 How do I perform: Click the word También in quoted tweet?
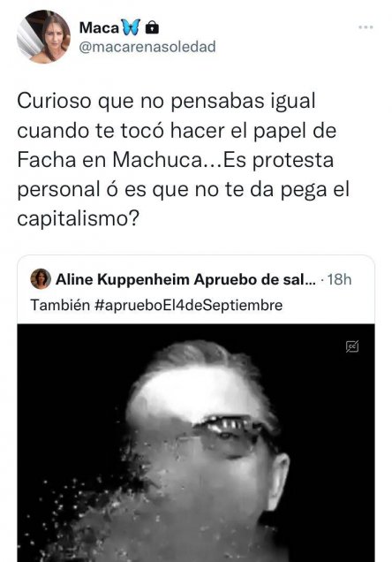60,305
